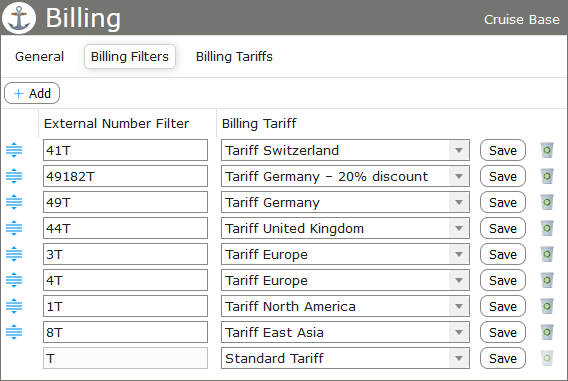Click the reorder handle beside 49T
Image resolution: width=568 pixels, height=381 pixels.
pos(14,202)
